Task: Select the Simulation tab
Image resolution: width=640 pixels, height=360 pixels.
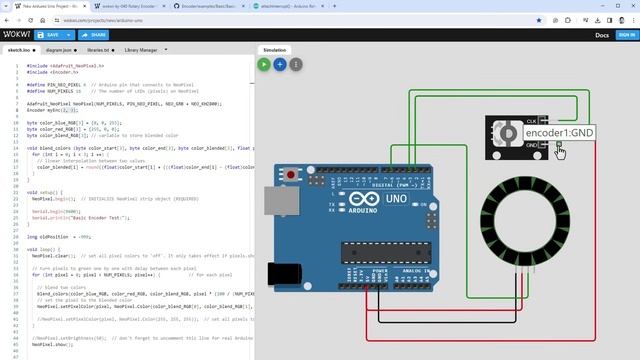Action: tap(274, 50)
